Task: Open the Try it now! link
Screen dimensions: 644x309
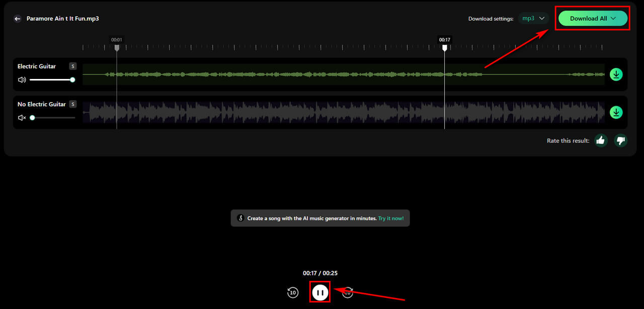Action: tap(391, 218)
